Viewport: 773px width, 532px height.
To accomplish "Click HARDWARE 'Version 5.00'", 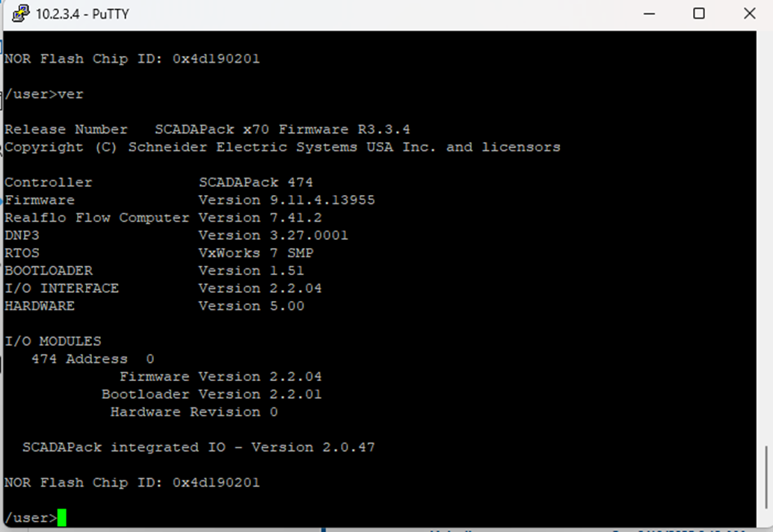I will [251, 306].
